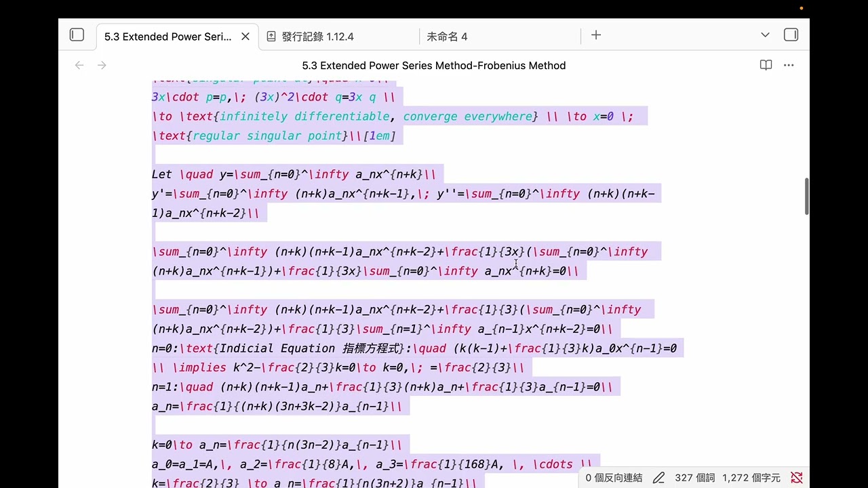Open a new tab with plus button
The image size is (868, 488).
pyautogui.click(x=596, y=35)
